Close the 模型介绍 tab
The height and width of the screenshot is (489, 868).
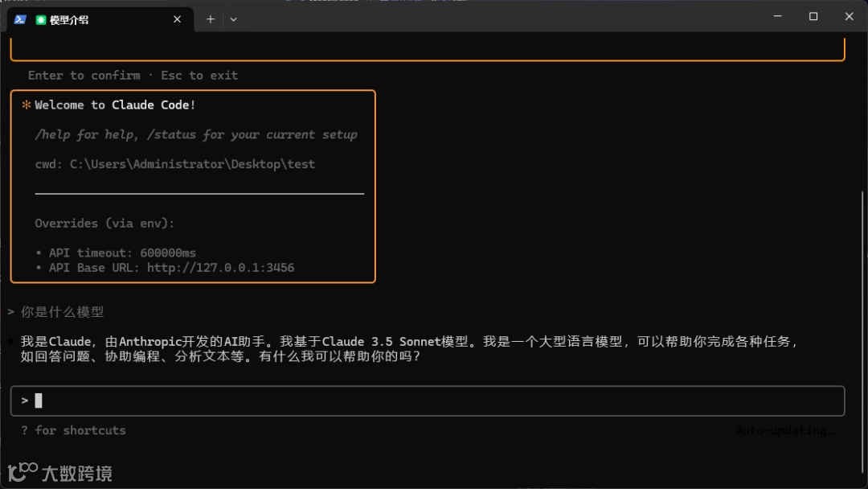(177, 19)
